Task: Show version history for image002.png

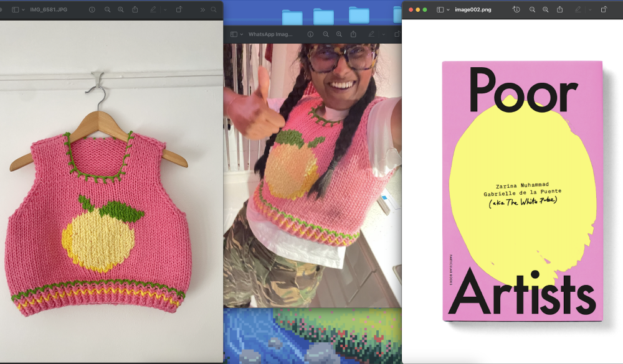Action: [516, 9]
